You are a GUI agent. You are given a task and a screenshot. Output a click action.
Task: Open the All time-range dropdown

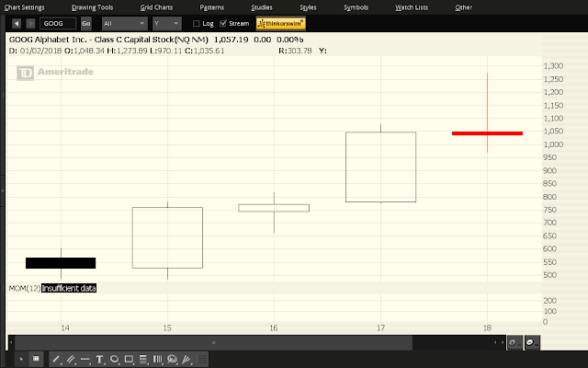[x=125, y=24]
